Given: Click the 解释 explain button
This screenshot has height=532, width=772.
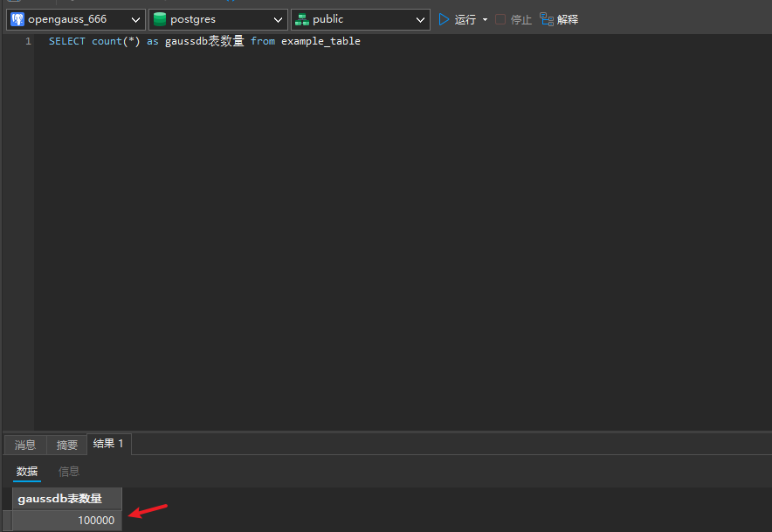Looking at the screenshot, I should tap(559, 20).
